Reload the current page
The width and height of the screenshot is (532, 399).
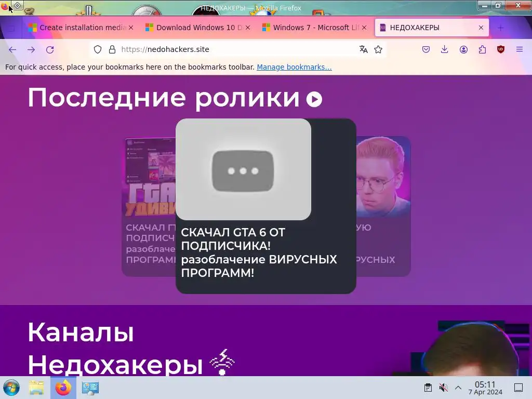coord(50,49)
